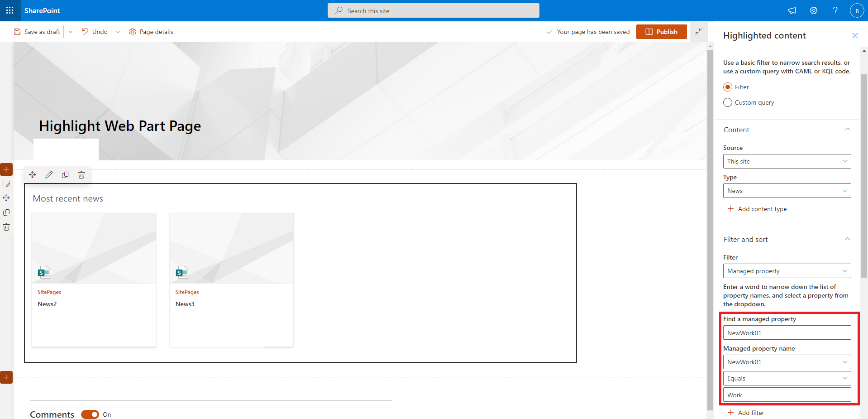Move section using the left sidebar icon
Image resolution: width=868 pixels, height=419 pixels.
6,198
